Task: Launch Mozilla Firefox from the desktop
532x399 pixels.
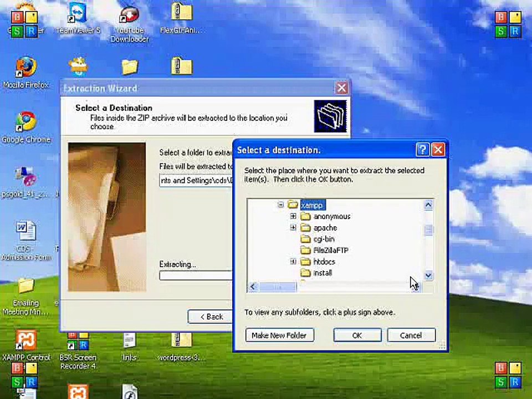Action: (26, 72)
